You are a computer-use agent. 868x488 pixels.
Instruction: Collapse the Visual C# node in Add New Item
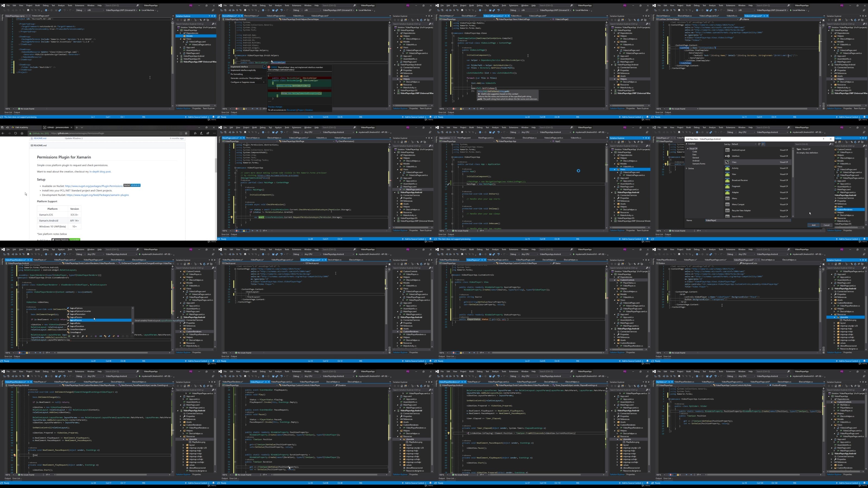tap(687, 149)
